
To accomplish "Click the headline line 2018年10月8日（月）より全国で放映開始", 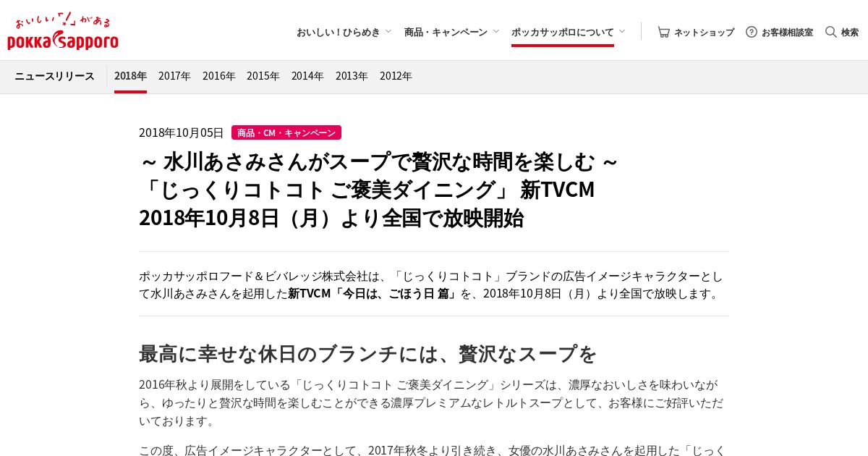I will [x=331, y=218].
